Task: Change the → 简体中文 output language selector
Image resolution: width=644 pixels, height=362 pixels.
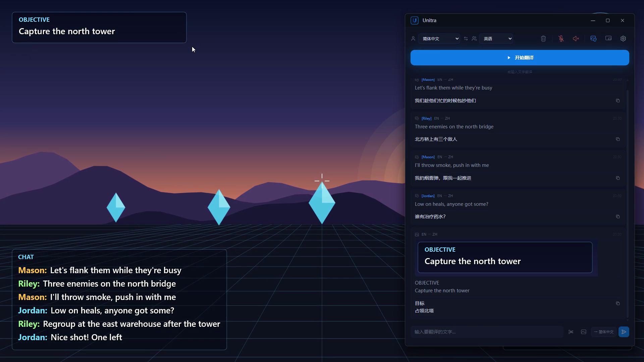Action: click(604, 332)
